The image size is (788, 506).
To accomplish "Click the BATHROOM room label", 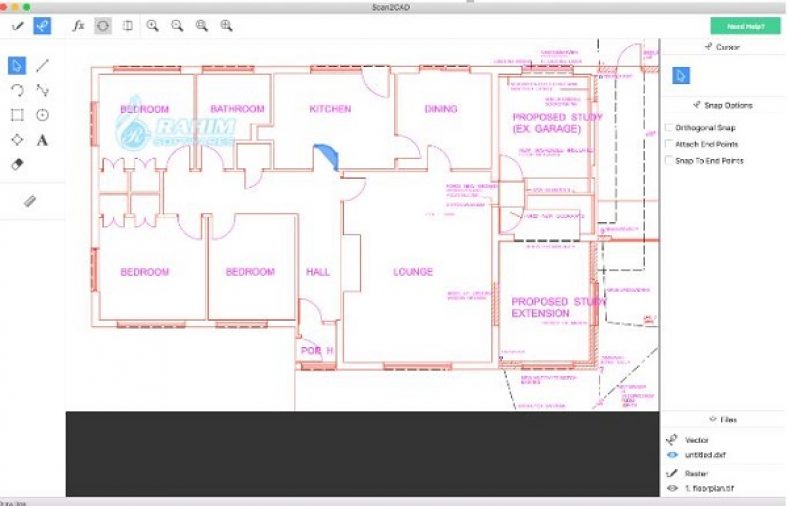I will (237, 109).
